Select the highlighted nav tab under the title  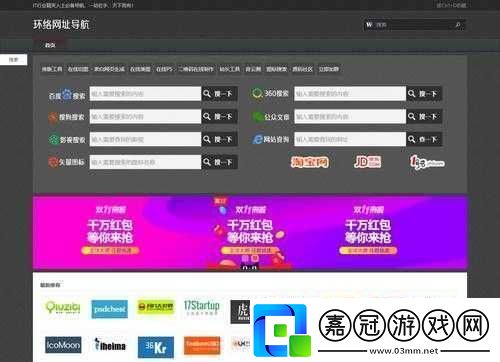pos(50,45)
